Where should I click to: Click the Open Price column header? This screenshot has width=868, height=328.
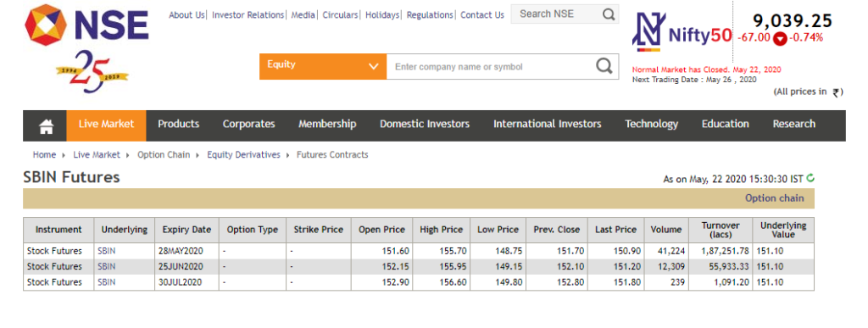(x=382, y=230)
